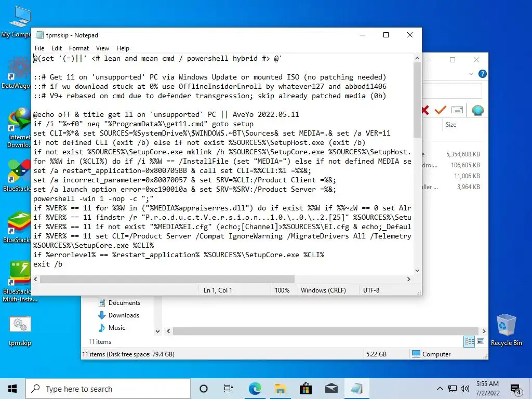Open File Explorer from taskbar
Viewport: 532px width, 399px height.
(280, 389)
